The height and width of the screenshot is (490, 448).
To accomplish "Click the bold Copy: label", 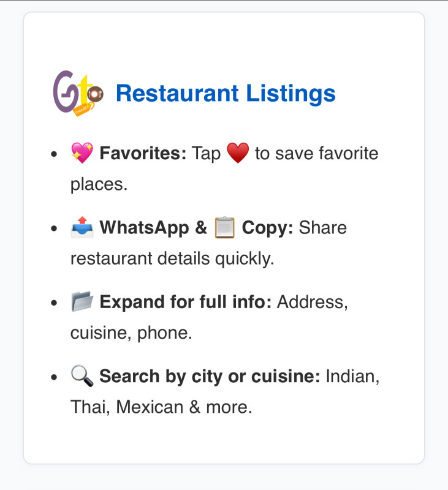I will pyautogui.click(x=268, y=227).
